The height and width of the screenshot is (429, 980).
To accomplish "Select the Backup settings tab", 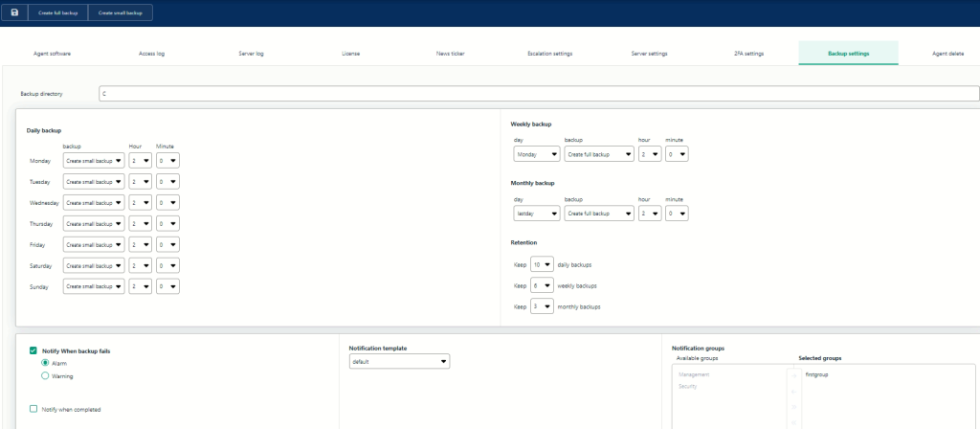I will click(x=848, y=54).
